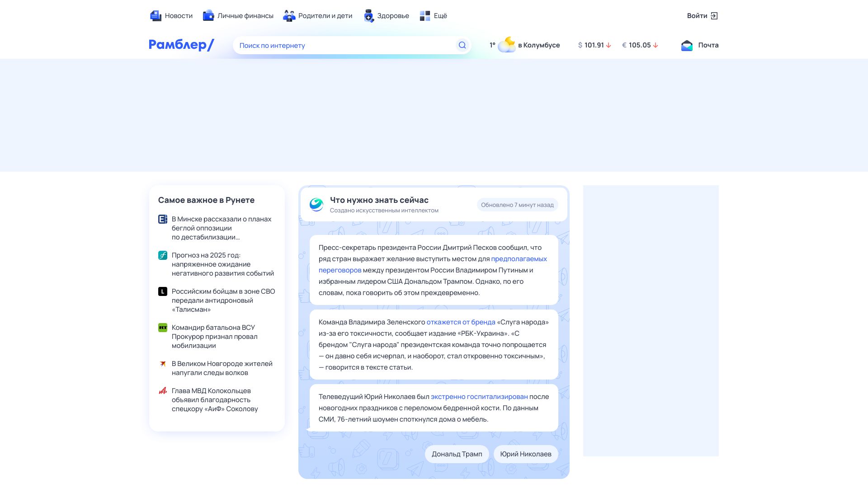Open headline В Минске рассказали о планах
This screenshot has height=488, width=868.
point(222,228)
